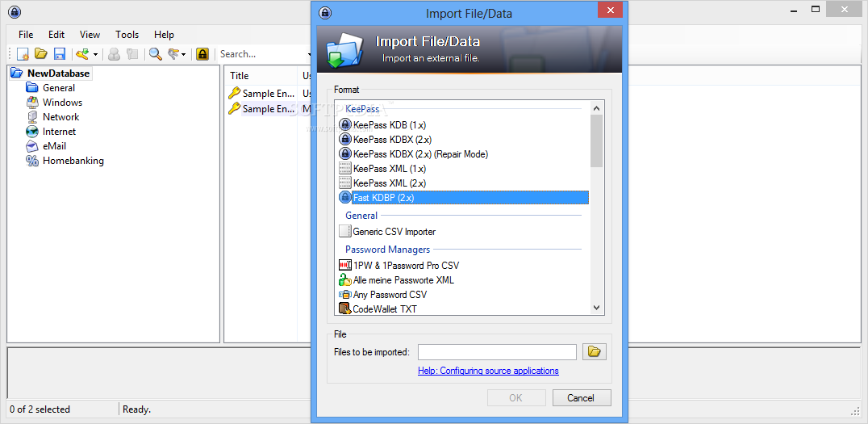The width and height of the screenshot is (868, 424).
Task: Click the Password Managers group header
Action: 387,250
